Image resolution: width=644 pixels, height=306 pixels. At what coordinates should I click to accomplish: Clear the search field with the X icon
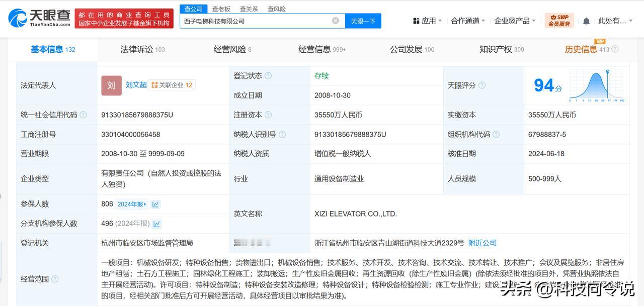pos(336,21)
